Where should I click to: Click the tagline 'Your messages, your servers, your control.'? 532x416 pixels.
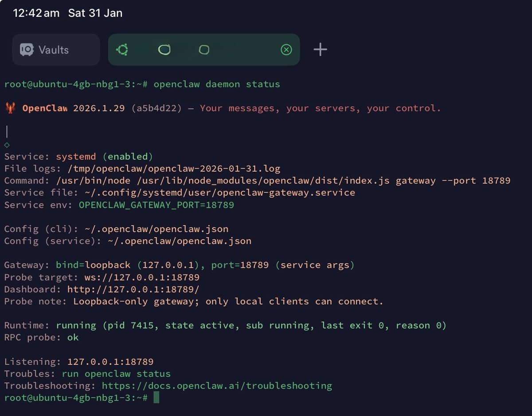[321, 109]
